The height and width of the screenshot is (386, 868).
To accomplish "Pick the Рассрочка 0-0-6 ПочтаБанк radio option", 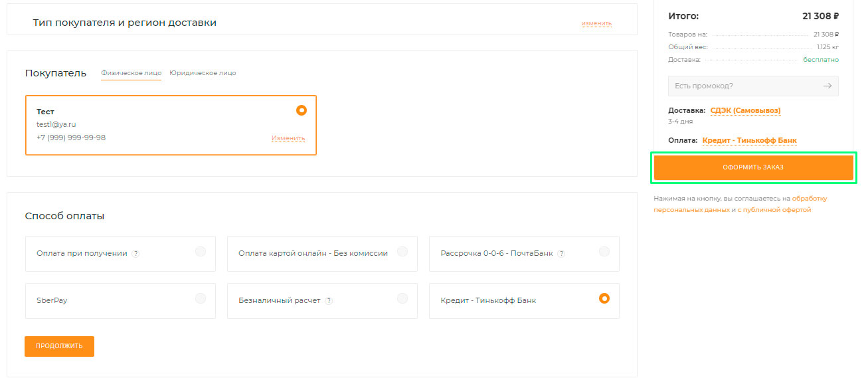I will click(x=604, y=252).
